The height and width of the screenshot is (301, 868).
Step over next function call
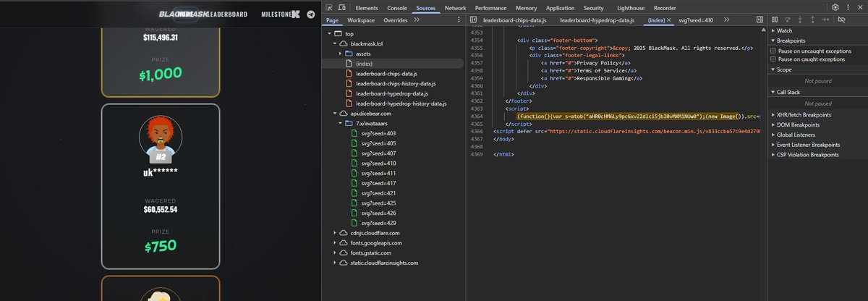pos(788,20)
